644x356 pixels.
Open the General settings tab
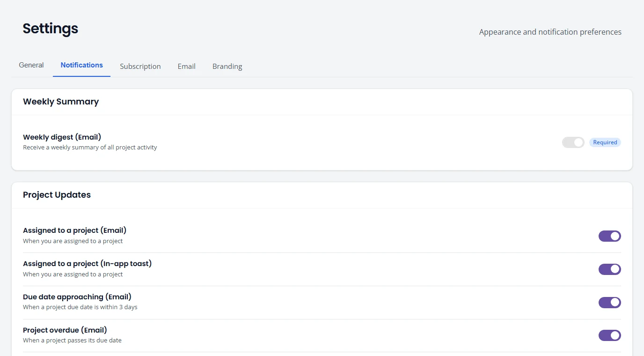pos(31,65)
